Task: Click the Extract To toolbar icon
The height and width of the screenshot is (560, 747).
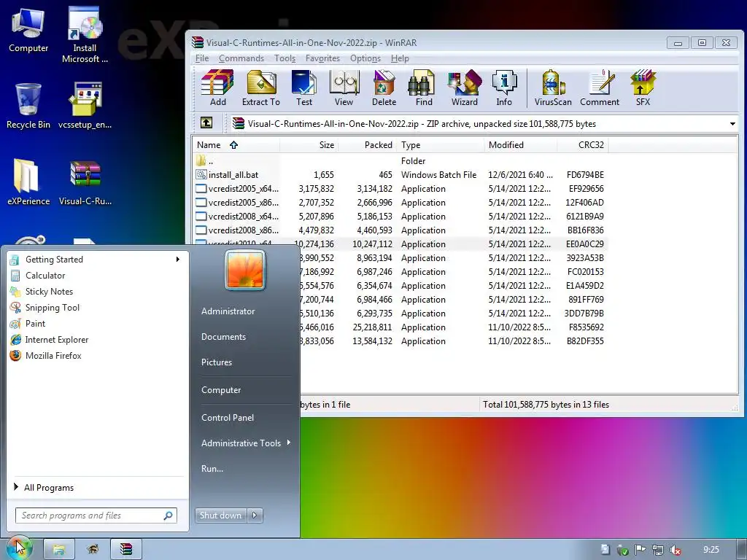Action: pyautogui.click(x=261, y=87)
